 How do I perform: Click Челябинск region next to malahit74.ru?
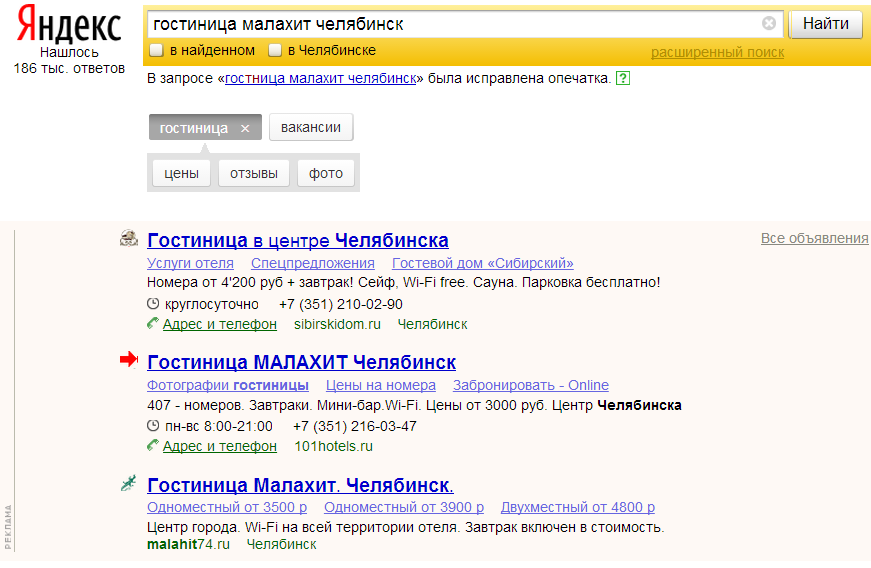pos(282,545)
